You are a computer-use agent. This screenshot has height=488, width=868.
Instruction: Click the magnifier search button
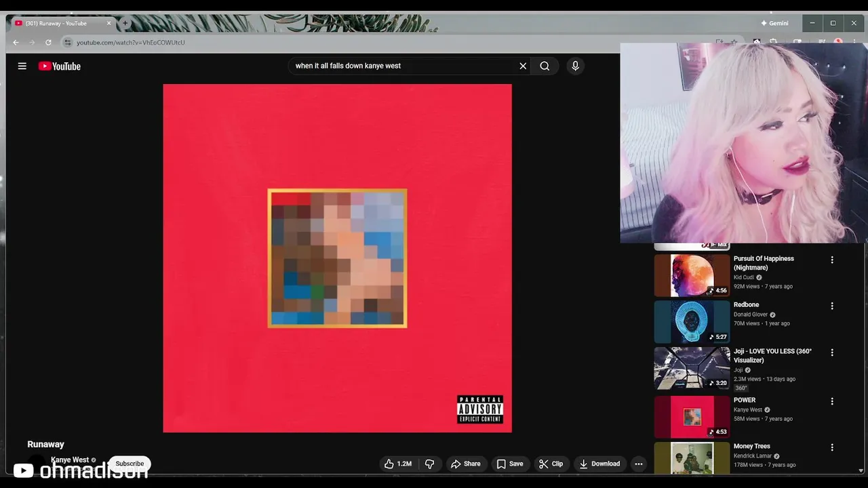(x=545, y=66)
